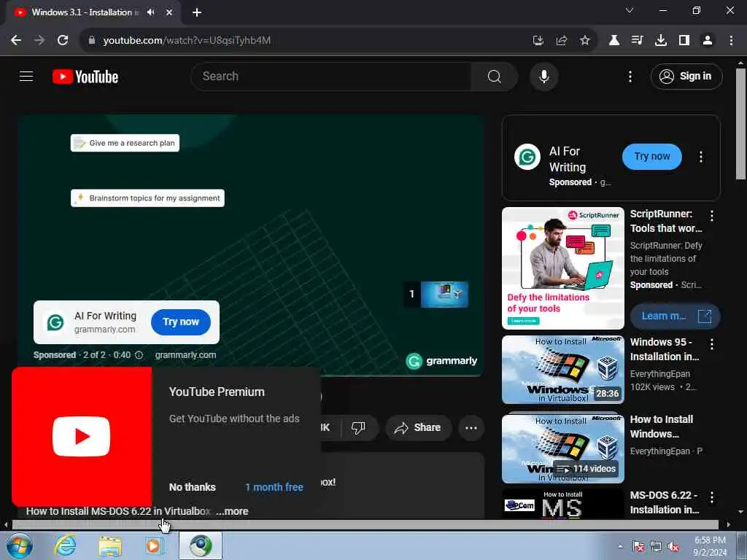
Task: Click the vertical page scrollbar
Action: [x=740, y=124]
